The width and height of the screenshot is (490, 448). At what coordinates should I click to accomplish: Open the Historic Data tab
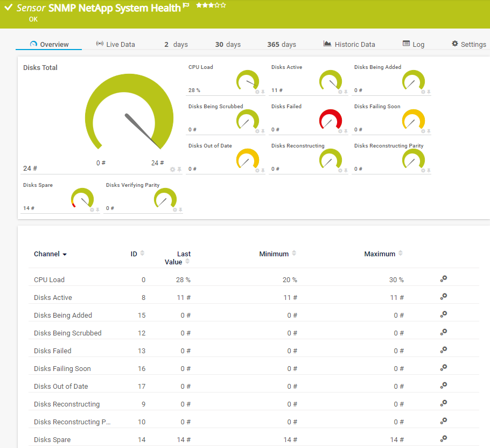pyautogui.click(x=349, y=44)
